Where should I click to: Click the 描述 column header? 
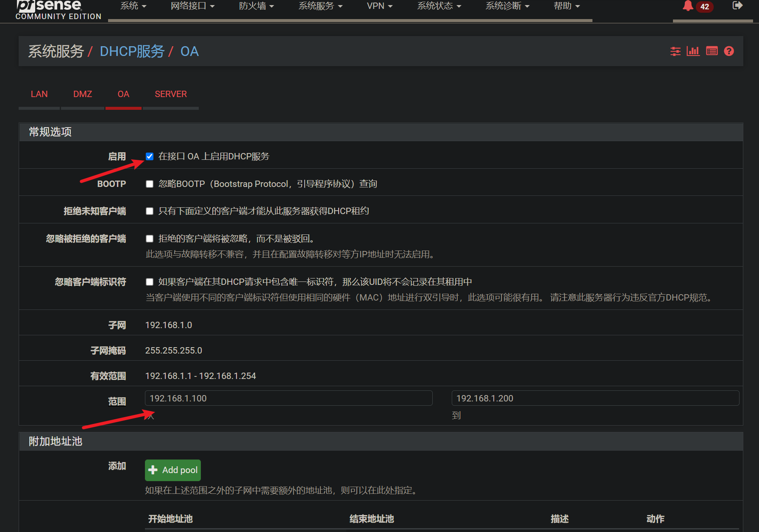click(x=559, y=519)
